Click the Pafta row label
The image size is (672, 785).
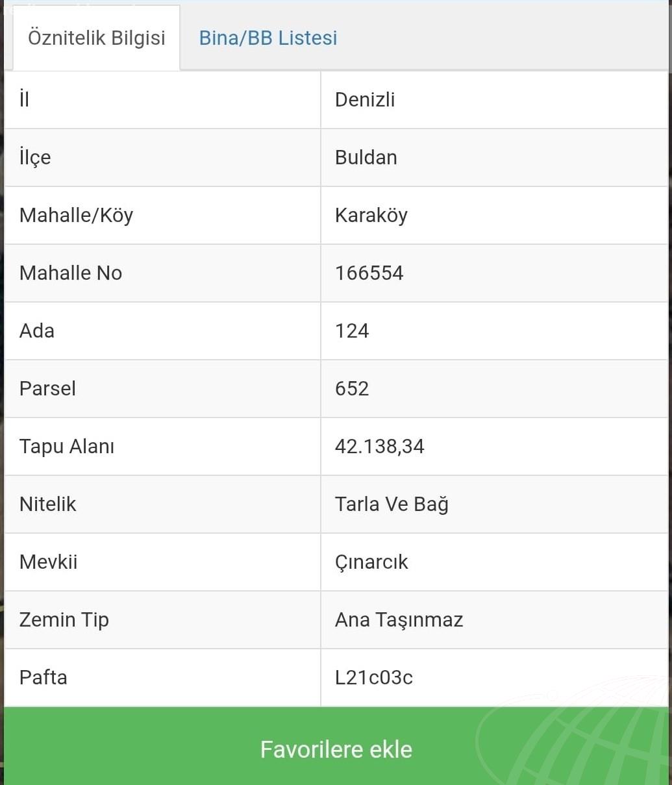point(44,677)
